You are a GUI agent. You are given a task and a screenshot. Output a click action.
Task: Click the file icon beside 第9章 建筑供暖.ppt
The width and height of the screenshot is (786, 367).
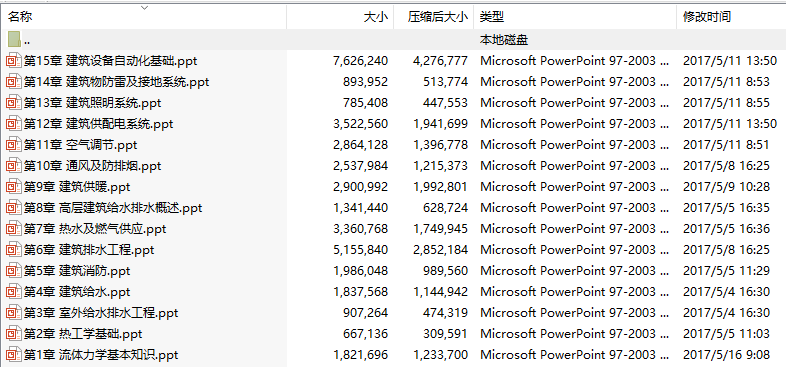[14, 187]
